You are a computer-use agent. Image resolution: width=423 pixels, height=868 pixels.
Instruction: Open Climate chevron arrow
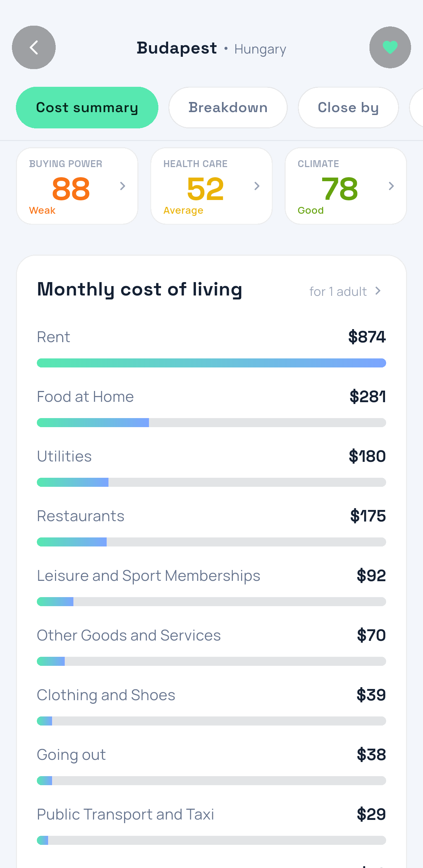click(391, 186)
